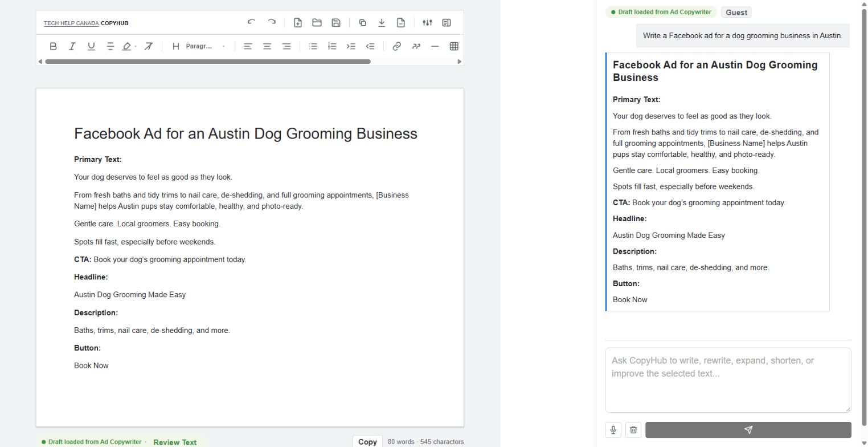Underline the selected text
Image resolution: width=868 pixels, height=447 pixels.
[91, 46]
